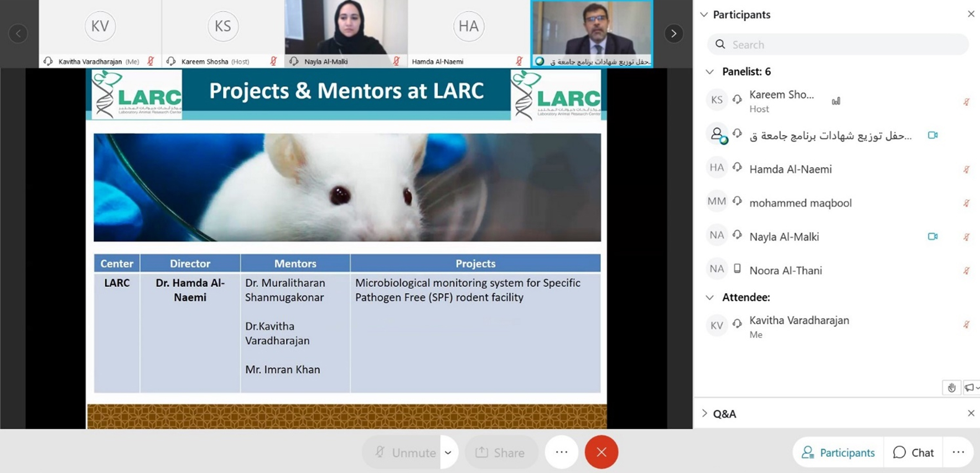980x473 pixels.
Task: Expand the Q&A section
Action: [704, 413]
